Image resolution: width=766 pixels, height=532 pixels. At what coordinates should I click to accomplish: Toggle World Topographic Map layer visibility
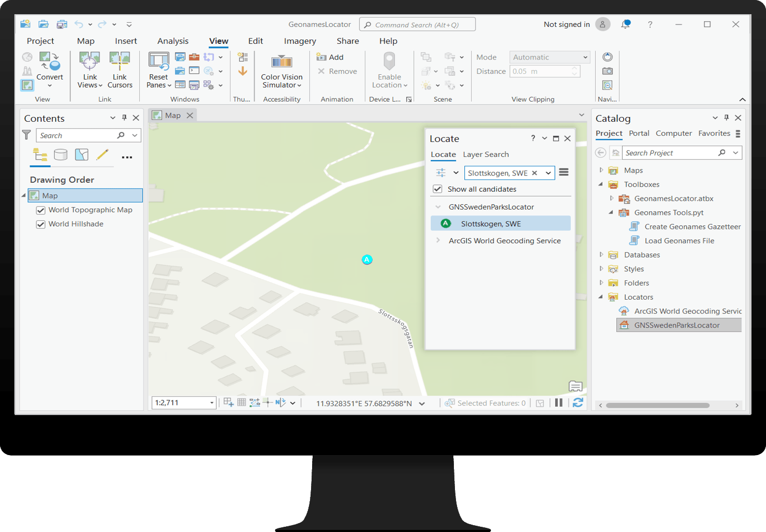coord(41,210)
